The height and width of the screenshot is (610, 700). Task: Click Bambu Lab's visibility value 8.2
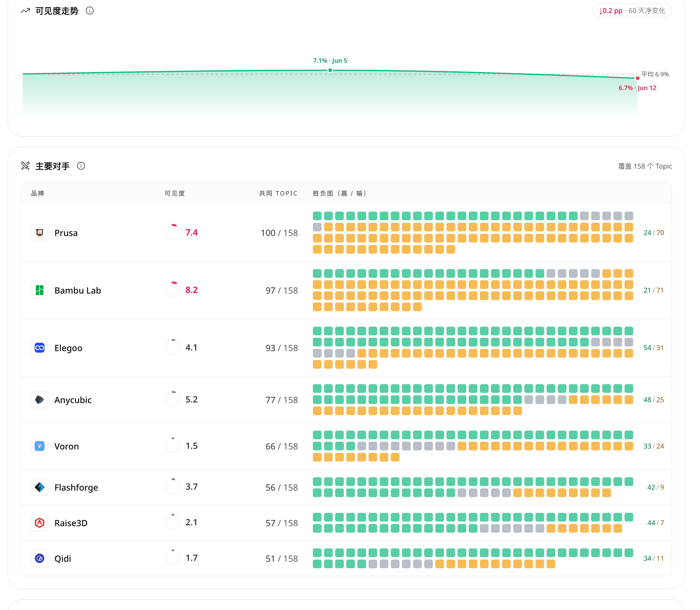point(192,290)
